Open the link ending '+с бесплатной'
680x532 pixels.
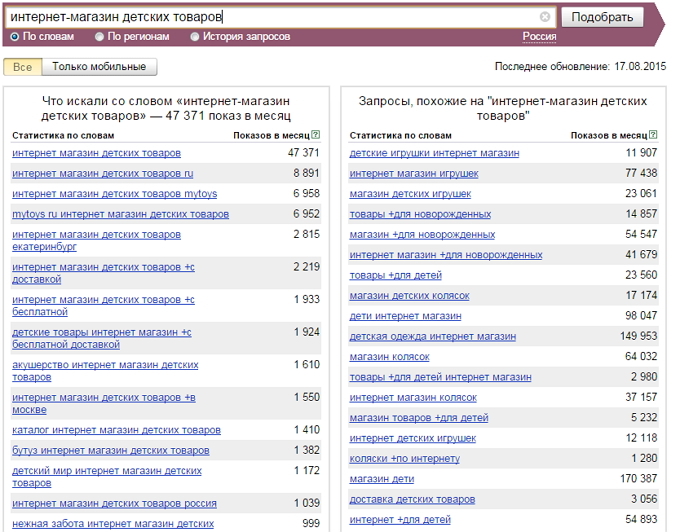(103, 306)
